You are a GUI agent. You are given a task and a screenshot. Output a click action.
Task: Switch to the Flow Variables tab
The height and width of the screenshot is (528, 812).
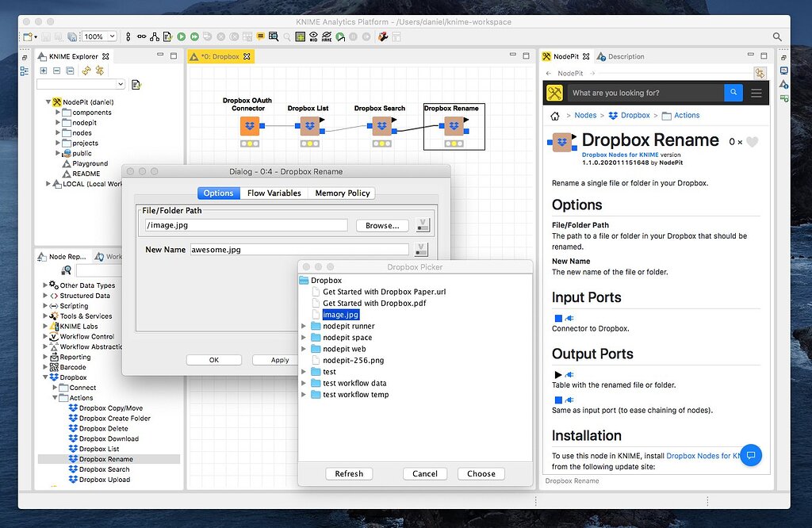pyautogui.click(x=274, y=193)
